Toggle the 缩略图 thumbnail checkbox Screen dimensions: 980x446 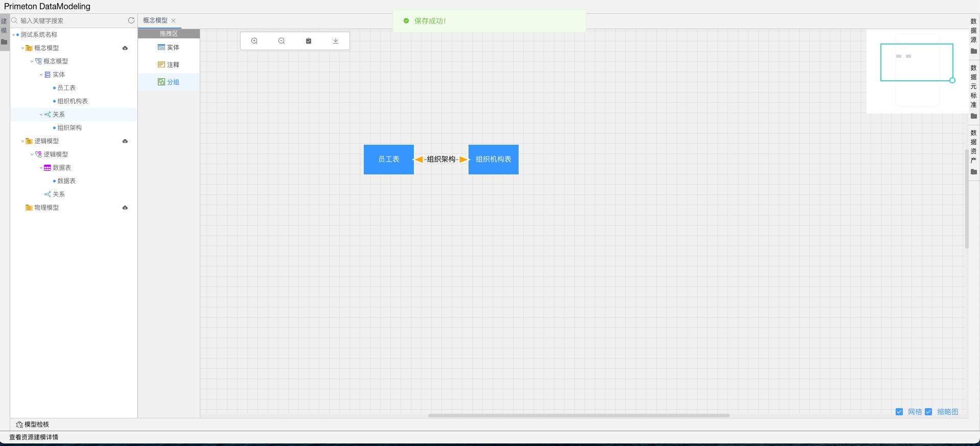point(928,412)
